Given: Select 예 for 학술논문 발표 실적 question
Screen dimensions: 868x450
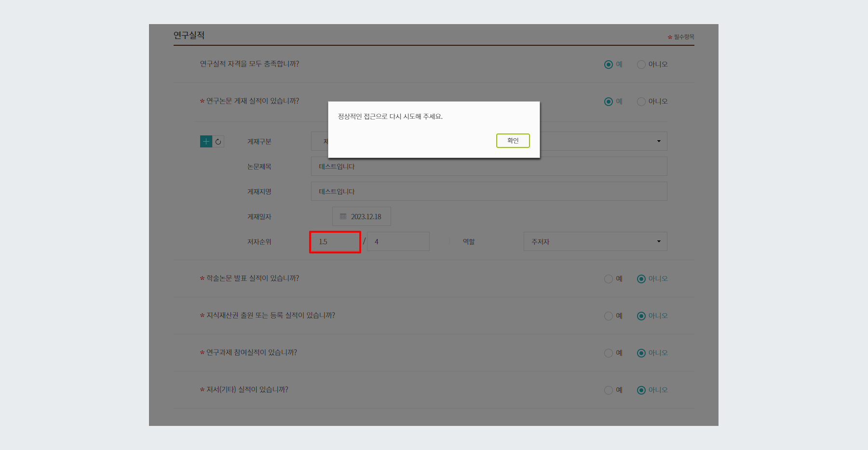Looking at the screenshot, I should point(609,279).
